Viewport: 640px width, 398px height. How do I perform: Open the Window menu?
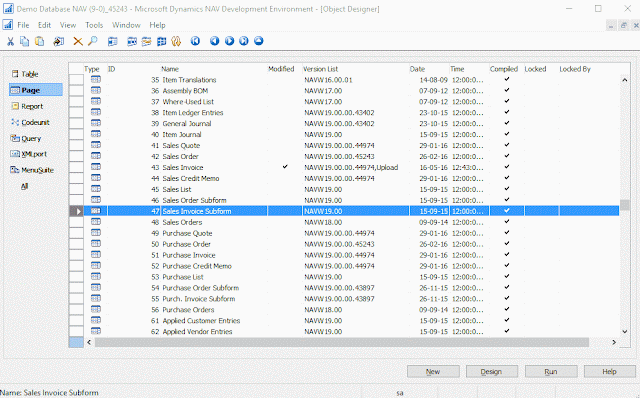pyautogui.click(x=127, y=25)
